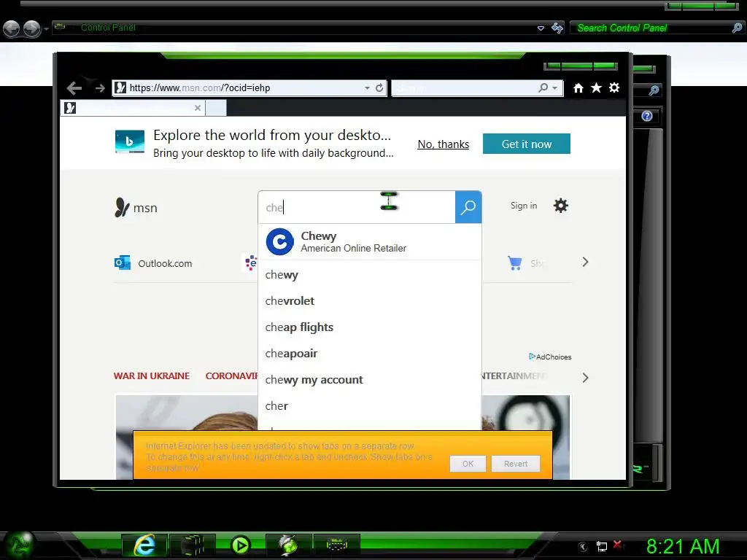Open the IE Home button
The image size is (747, 560).
(578, 87)
